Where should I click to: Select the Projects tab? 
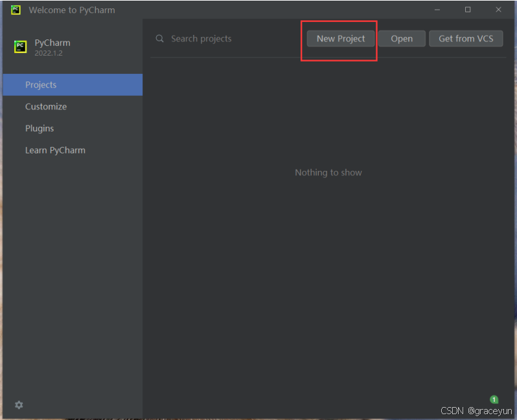click(73, 85)
